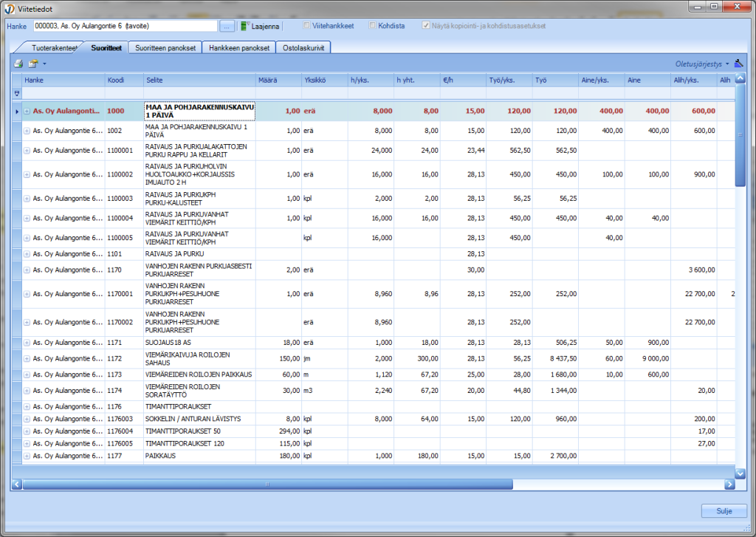Toggle Näytä kopiointi- ja kohdistusasetukset checkbox
This screenshot has width=756, height=537.
coord(426,26)
